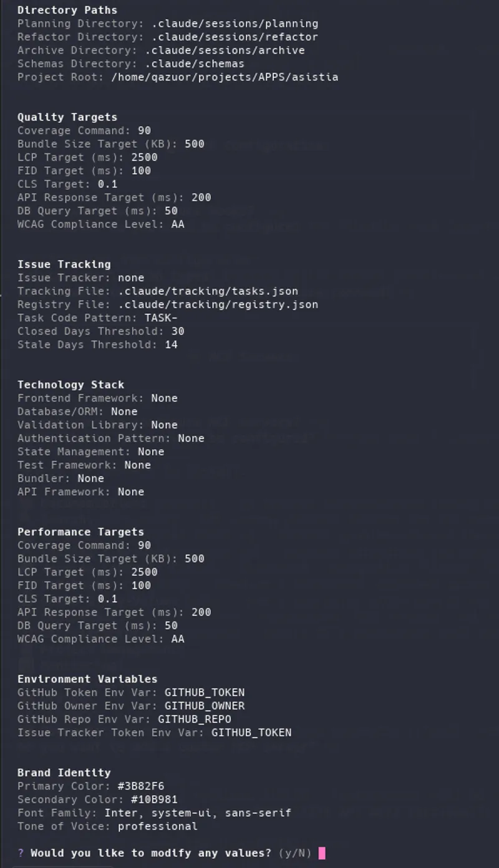Click the Issue Tracking section heading
Image resolution: width=499 pixels, height=868 pixels.
click(64, 264)
